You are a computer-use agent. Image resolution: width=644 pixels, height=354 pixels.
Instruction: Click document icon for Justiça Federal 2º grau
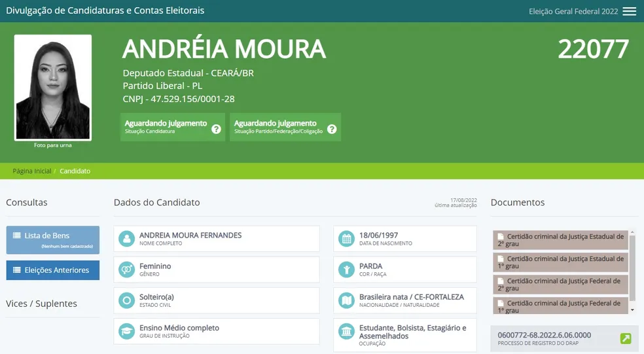click(x=501, y=281)
